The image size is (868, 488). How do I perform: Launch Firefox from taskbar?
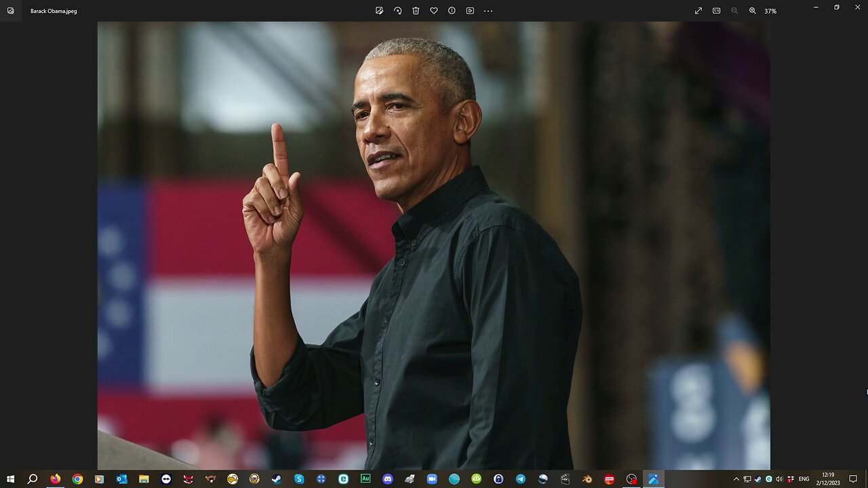[55, 479]
